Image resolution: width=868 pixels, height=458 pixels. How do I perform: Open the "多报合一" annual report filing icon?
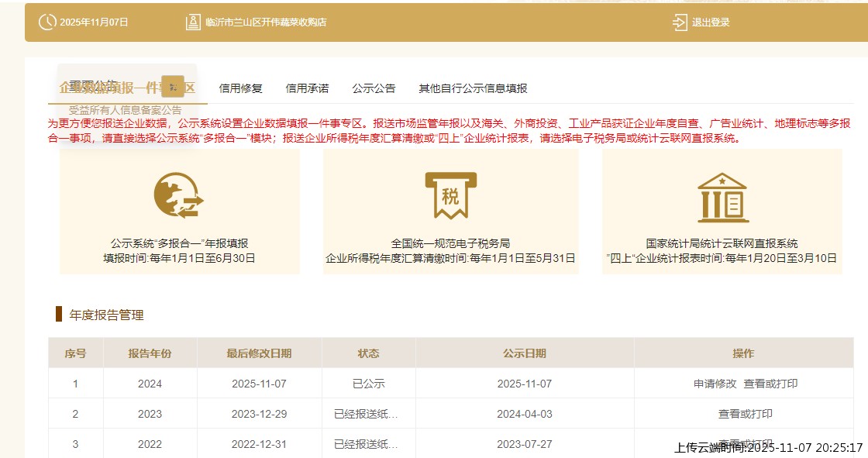pos(177,195)
